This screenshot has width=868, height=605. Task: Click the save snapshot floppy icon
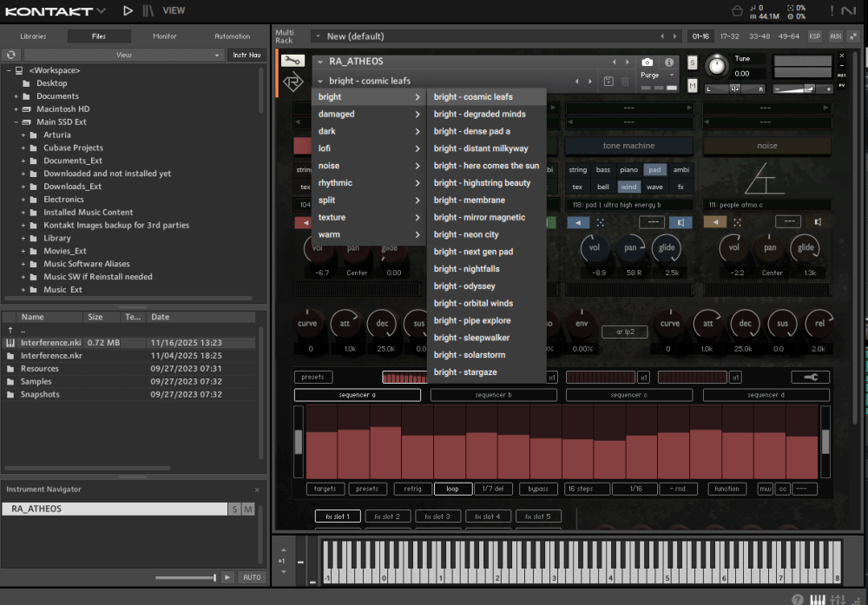coord(608,82)
